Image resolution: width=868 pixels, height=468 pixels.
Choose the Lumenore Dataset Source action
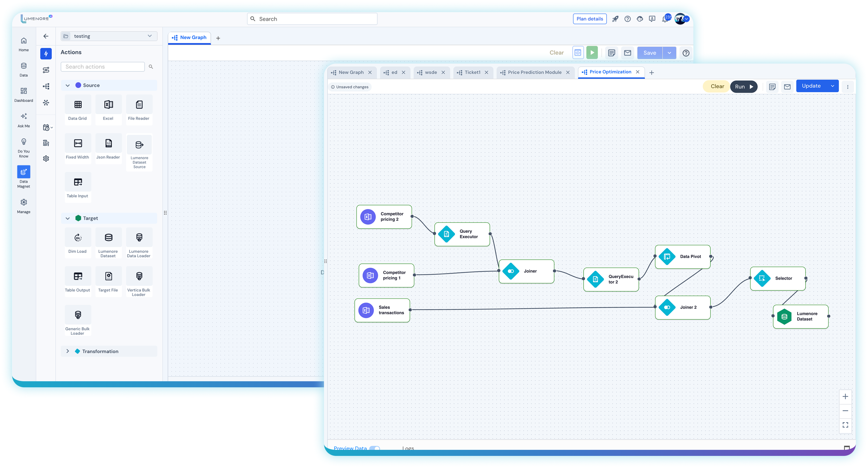click(x=139, y=152)
